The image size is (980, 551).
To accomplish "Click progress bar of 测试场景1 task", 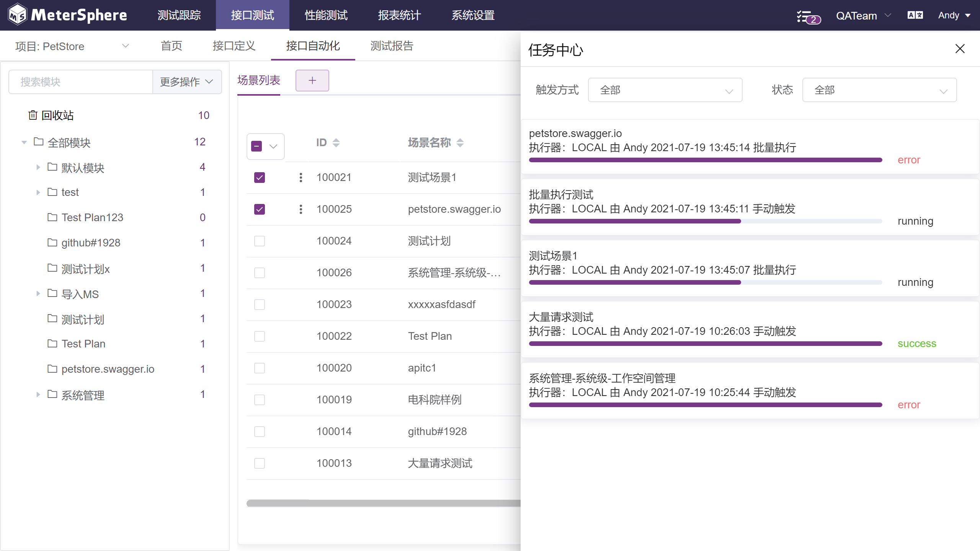I will pos(706,282).
